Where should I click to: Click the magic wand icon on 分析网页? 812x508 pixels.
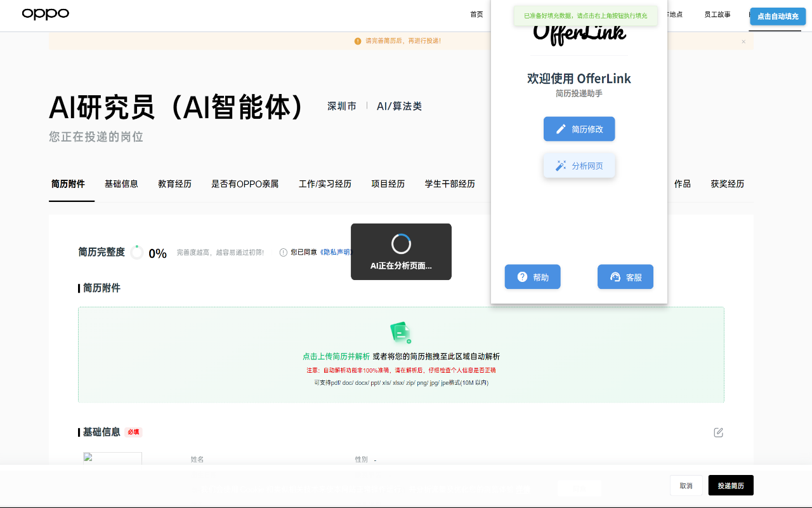pos(561,166)
